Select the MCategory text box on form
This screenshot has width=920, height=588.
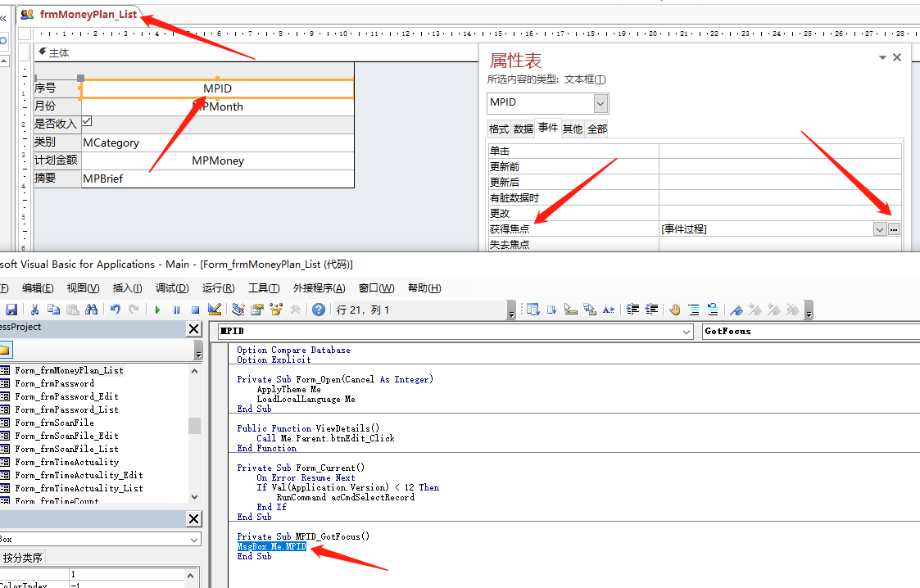[x=218, y=142]
